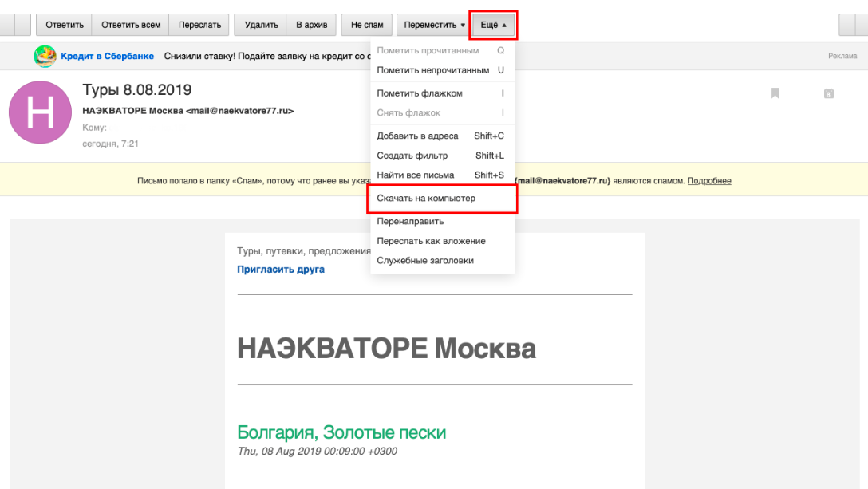Click Скачать на компьютер menu item
This screenshot has height=489, width=868.
coord(442,199)
